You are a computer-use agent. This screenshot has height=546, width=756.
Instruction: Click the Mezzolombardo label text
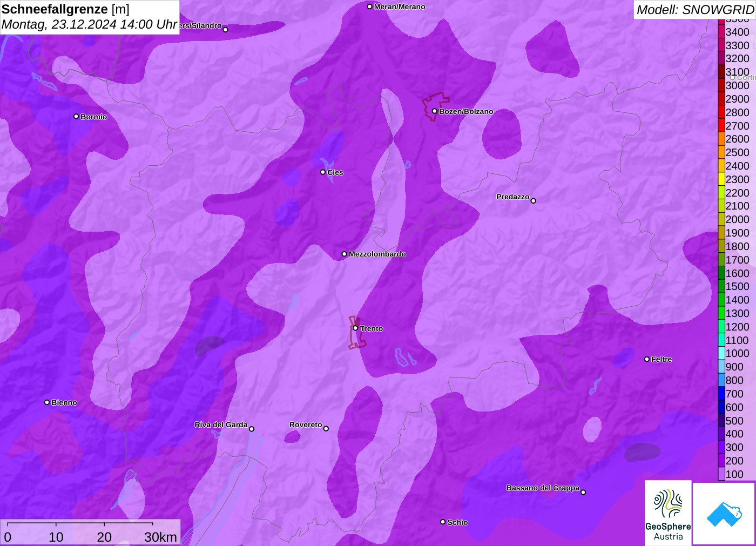pyautogui.click(x=377, y=254)
